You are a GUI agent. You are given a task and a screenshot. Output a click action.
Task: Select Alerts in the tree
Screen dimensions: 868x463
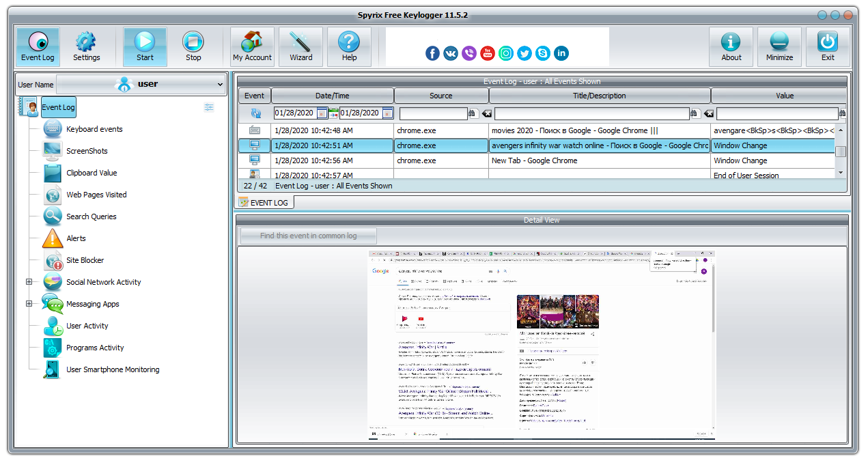pyautogui.click(x=76, y=238)
